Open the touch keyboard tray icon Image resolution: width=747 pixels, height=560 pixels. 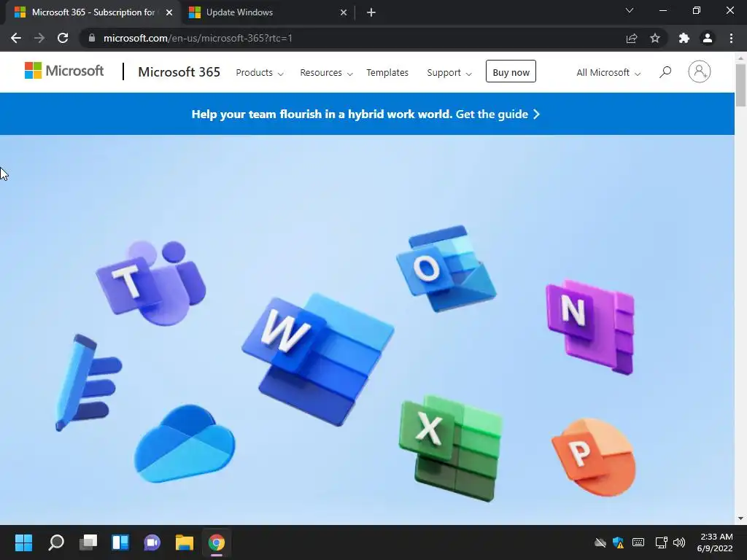tap(638, 542)
